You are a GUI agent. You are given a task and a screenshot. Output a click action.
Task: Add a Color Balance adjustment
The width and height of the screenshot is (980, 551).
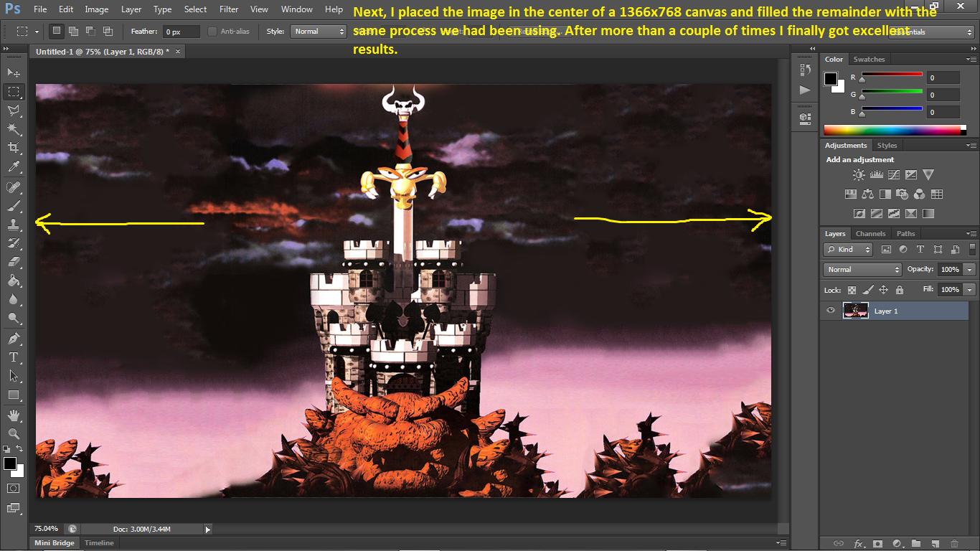868,194
